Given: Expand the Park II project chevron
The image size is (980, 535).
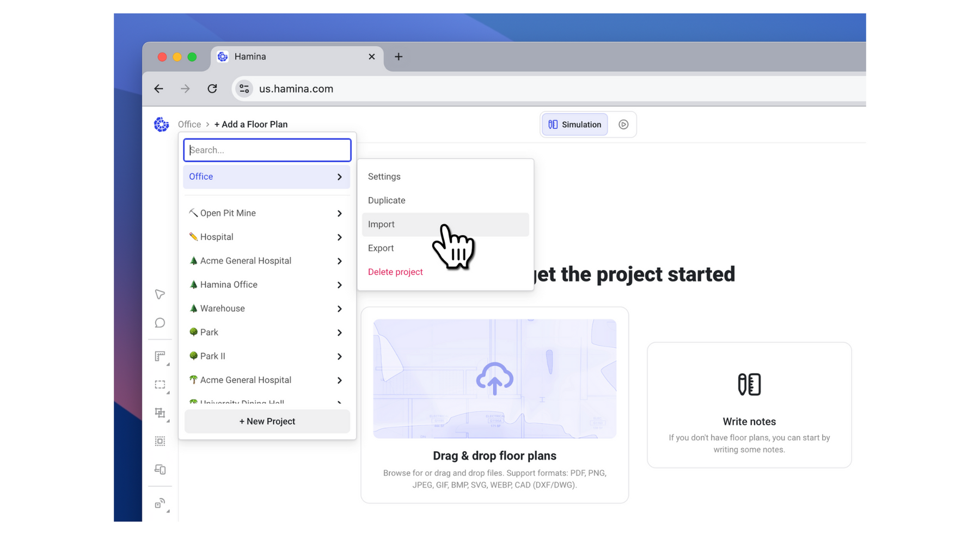Looking at the screenshot, I should [339, 356].
